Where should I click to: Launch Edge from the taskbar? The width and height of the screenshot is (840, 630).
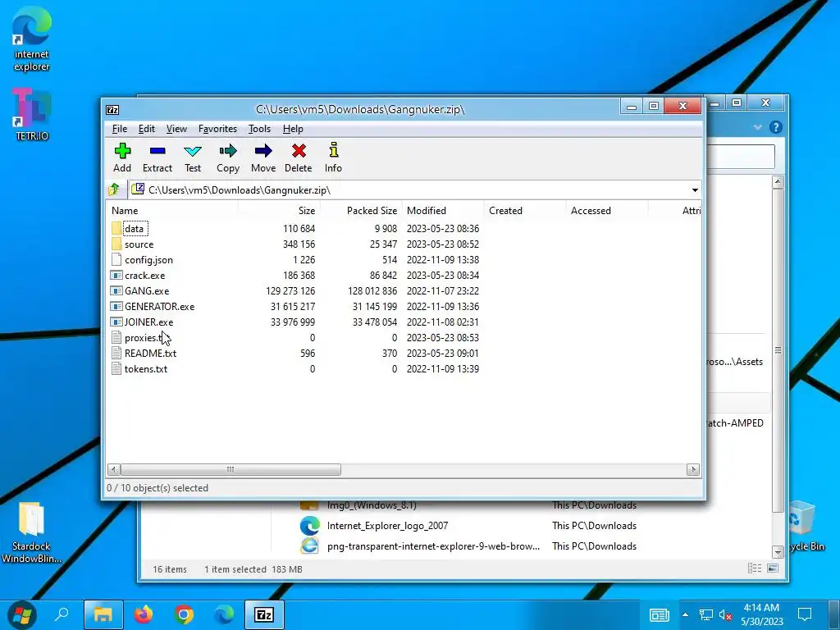point(224,614)
